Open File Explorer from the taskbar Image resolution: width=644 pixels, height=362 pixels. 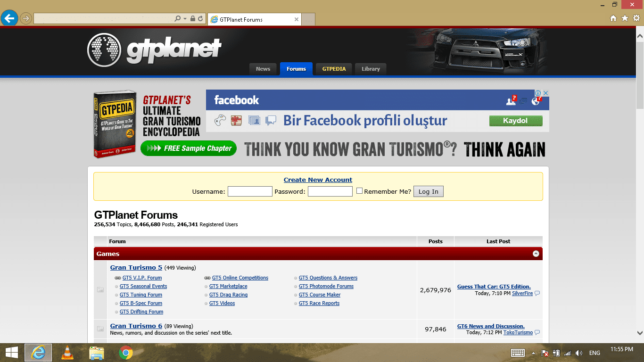[97, 353]
